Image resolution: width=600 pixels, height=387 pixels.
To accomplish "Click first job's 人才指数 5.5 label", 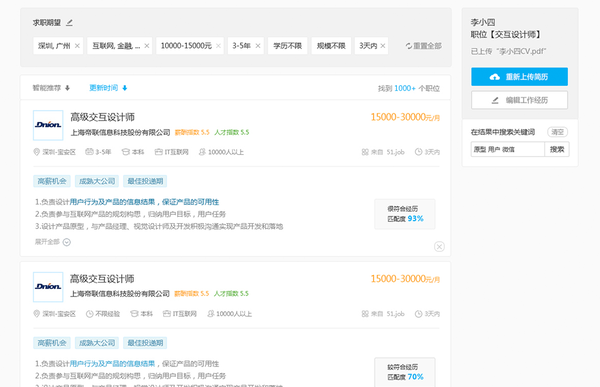I will [x=232, y=132].
